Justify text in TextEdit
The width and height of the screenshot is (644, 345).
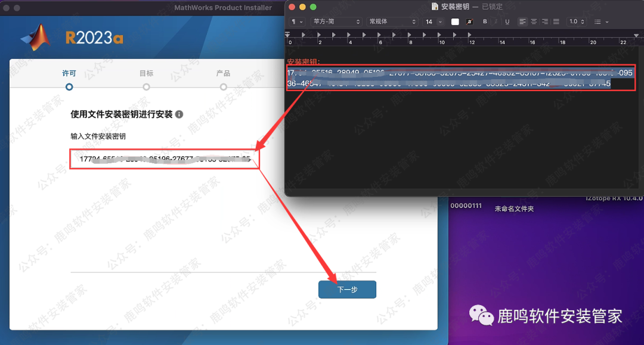pyautogui.click(x=556, y=21)
